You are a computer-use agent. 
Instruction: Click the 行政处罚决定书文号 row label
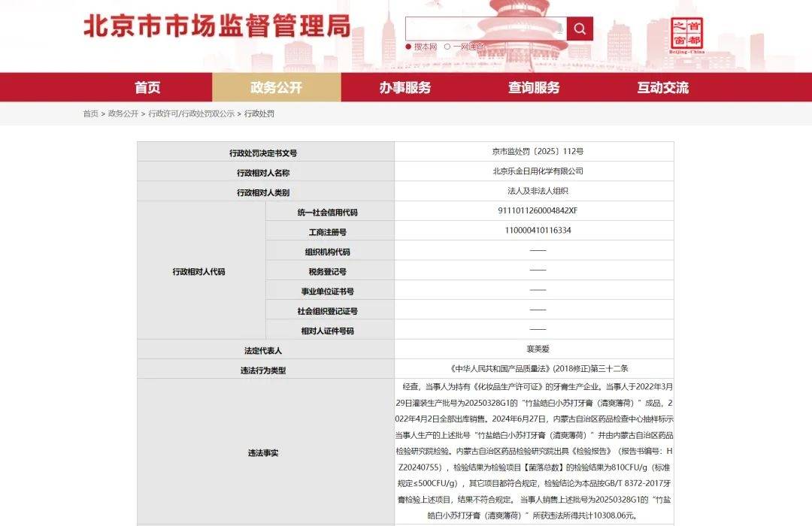(263, 153)
